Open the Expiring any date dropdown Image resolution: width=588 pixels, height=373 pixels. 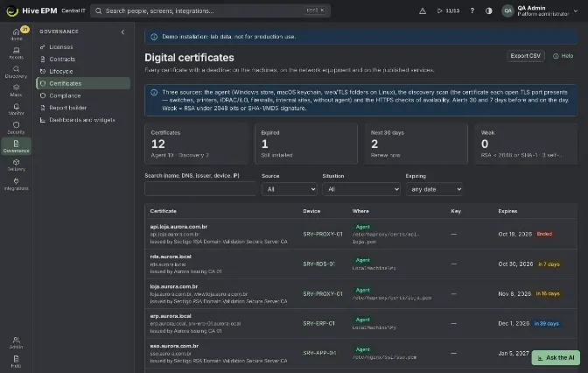click(x=434, y=189)
